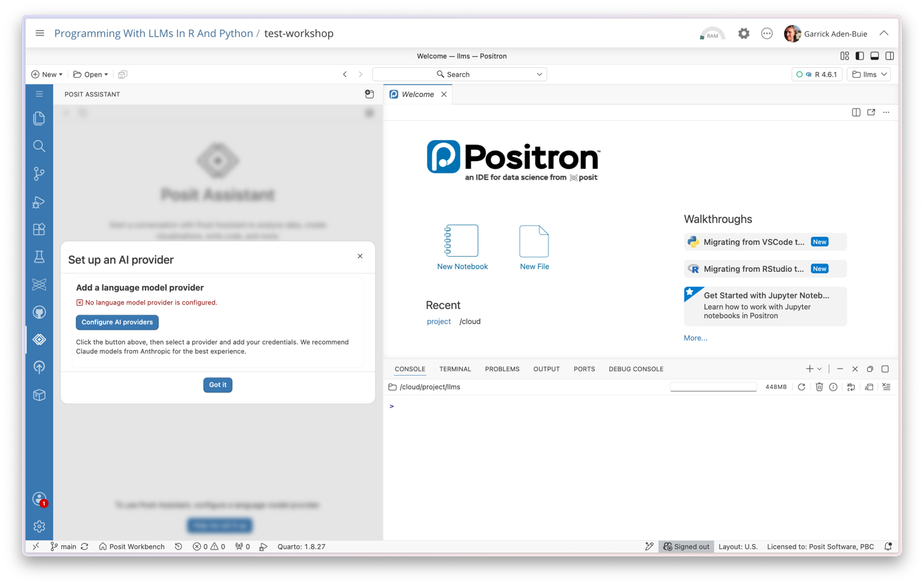Expand the New dropdown menu
The height and width of the screenshot is (585, 924).
tap(47, 75)
